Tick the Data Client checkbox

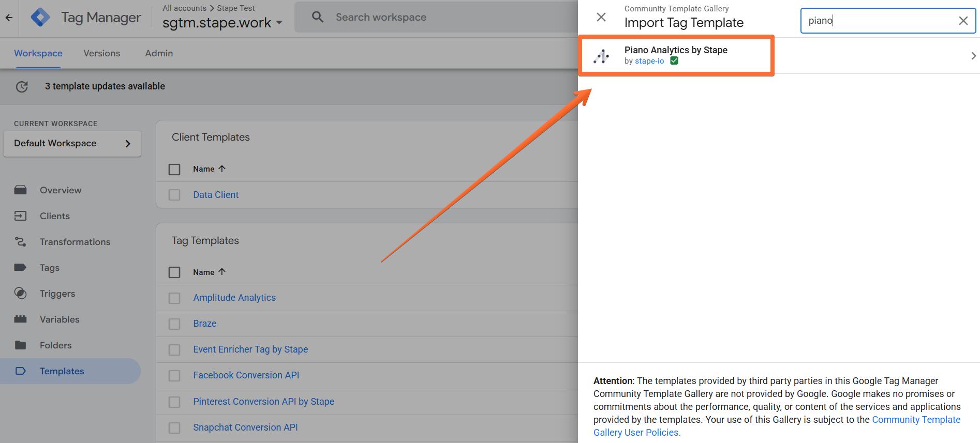click(x=174, y=195)
